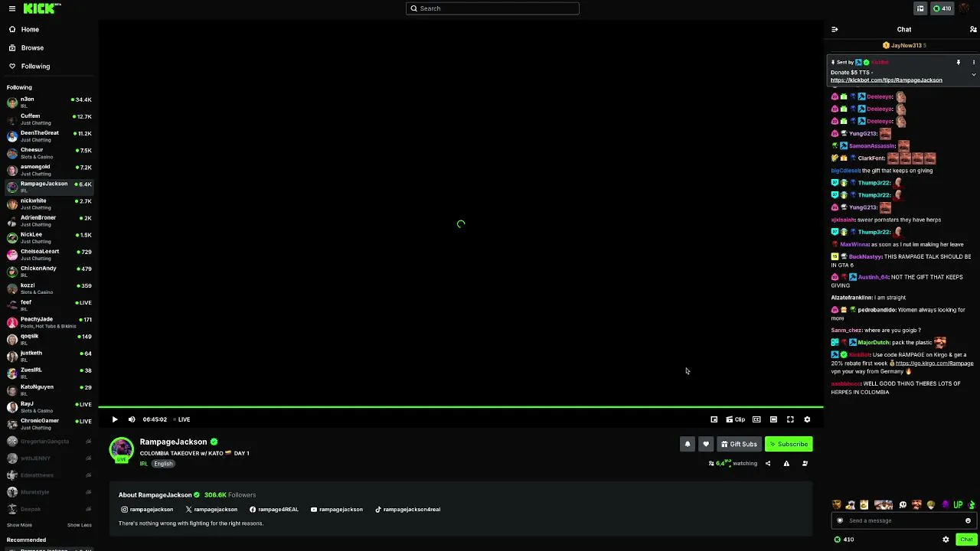Toggle closed captions
This screenshot has width=980, height=551.
tap(756, 419)
